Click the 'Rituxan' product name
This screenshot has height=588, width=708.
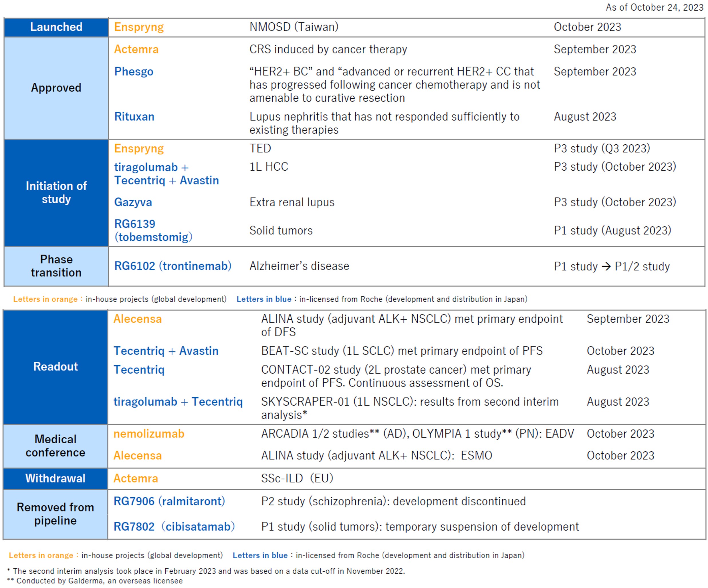click(x=134, y=117)
